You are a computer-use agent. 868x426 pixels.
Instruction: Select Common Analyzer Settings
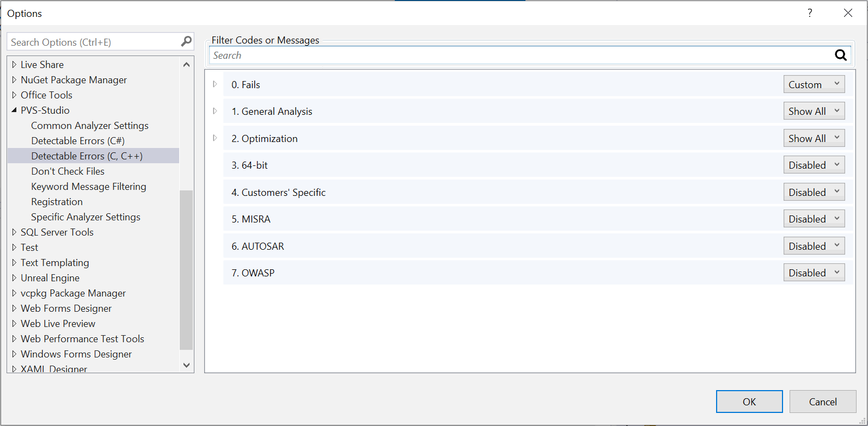[90, 125]
